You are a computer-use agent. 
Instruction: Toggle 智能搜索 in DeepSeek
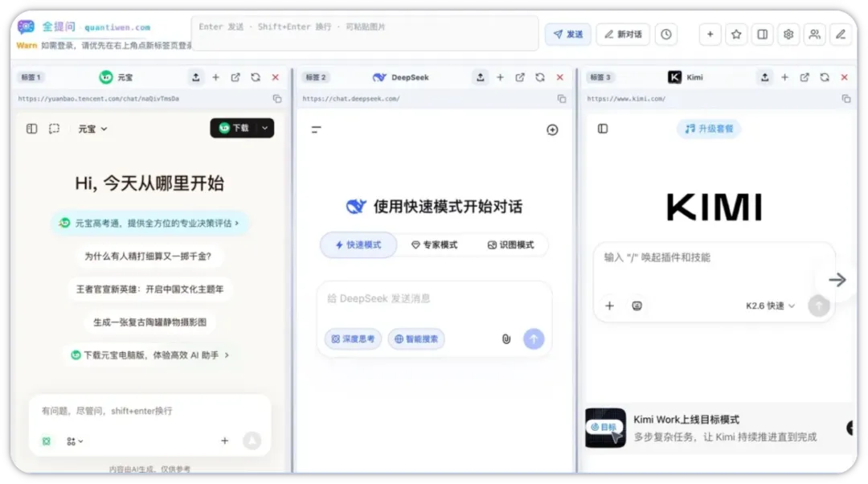(416, 339)
